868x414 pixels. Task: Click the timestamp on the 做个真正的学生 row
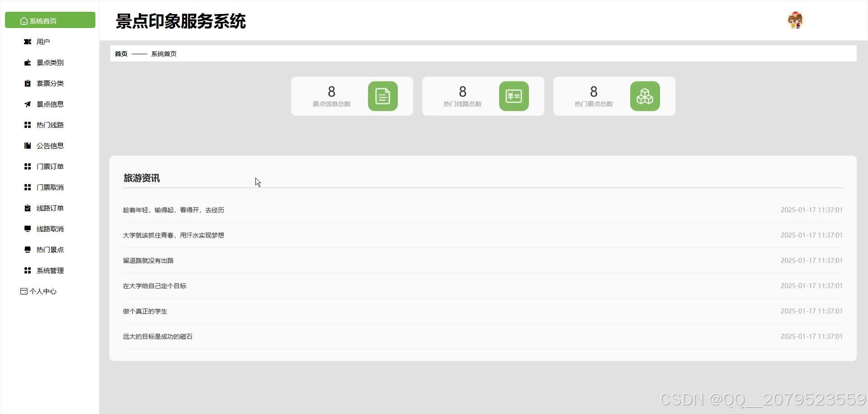(x=811, y=311)
